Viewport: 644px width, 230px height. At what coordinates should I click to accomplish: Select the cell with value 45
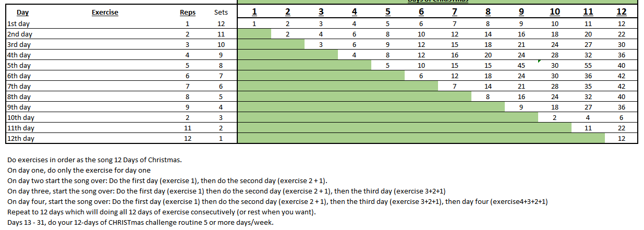click(521, 65)
